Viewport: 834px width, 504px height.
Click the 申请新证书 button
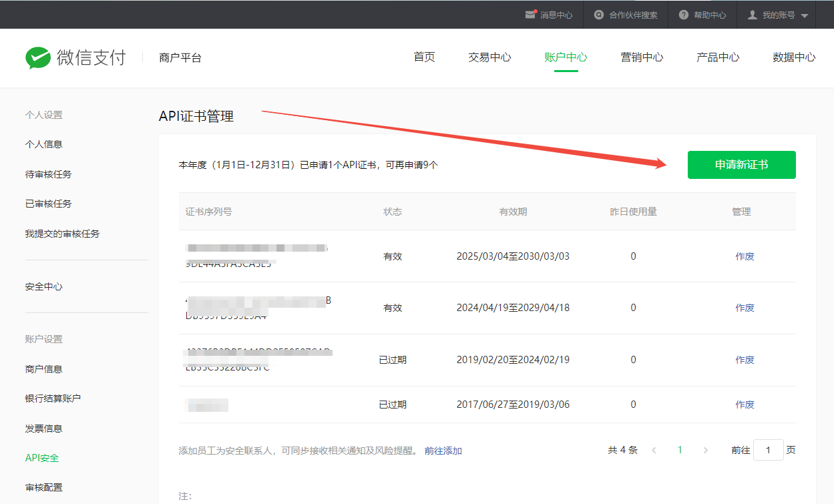(x=742, y=165)
